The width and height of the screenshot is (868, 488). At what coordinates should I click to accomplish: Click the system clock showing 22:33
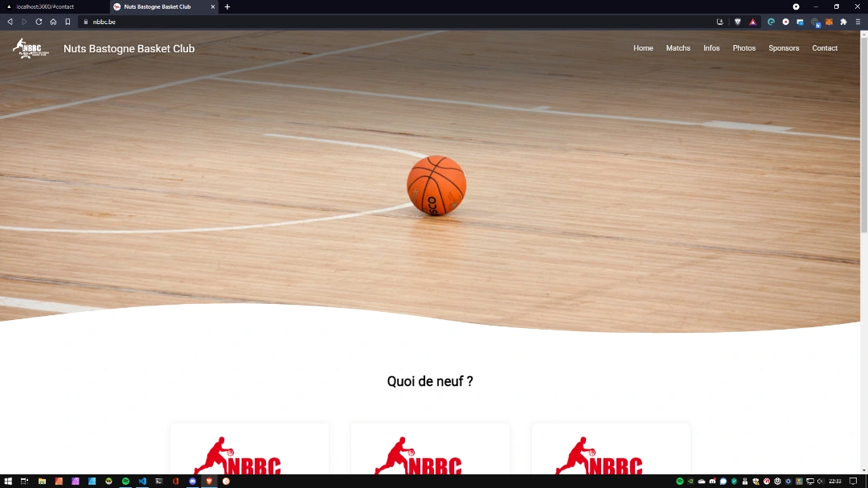coord(835,482)
